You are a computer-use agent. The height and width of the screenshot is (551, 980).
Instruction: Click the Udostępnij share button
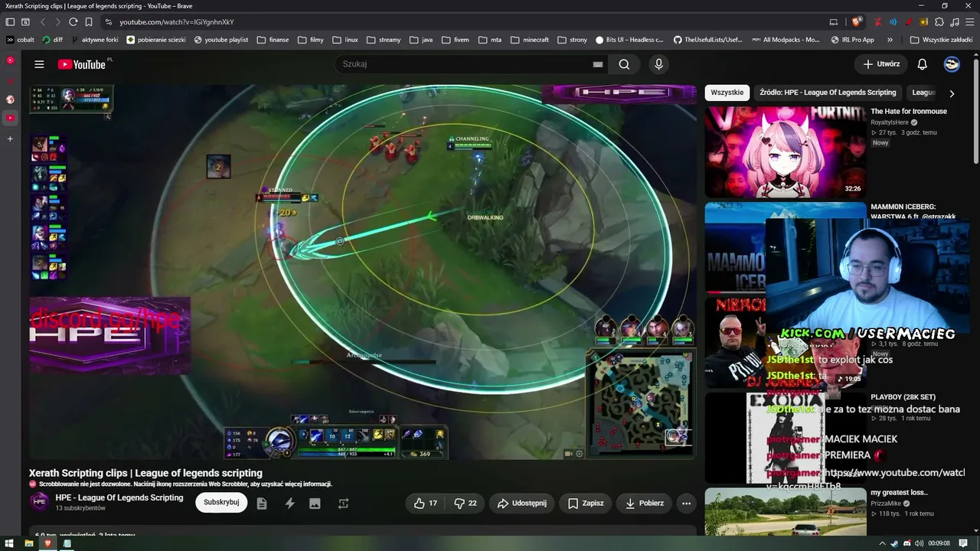522,503
